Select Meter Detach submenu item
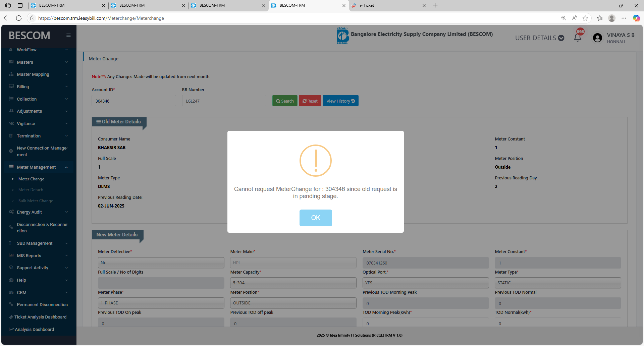The width and height of the screenshot is (644, 346). (x=31, y=190)
